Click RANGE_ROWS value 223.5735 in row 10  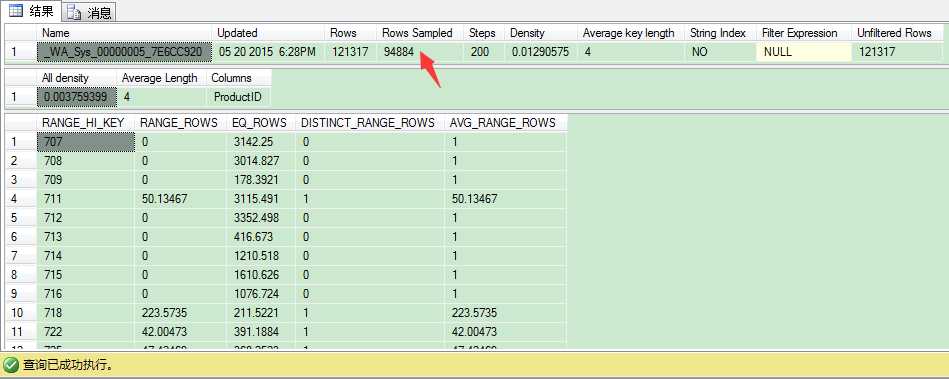pos(181,313)
